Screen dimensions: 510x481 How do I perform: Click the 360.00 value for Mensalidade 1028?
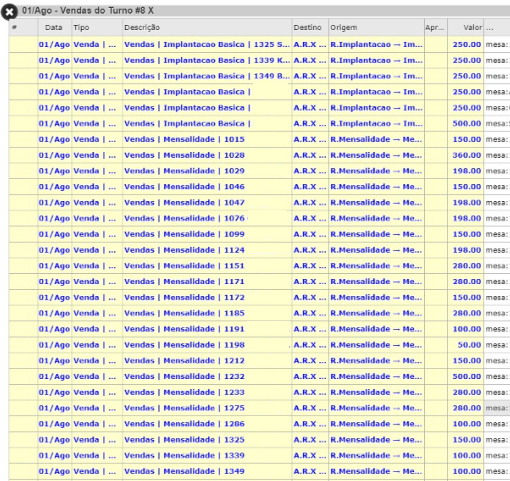(467, 155)
